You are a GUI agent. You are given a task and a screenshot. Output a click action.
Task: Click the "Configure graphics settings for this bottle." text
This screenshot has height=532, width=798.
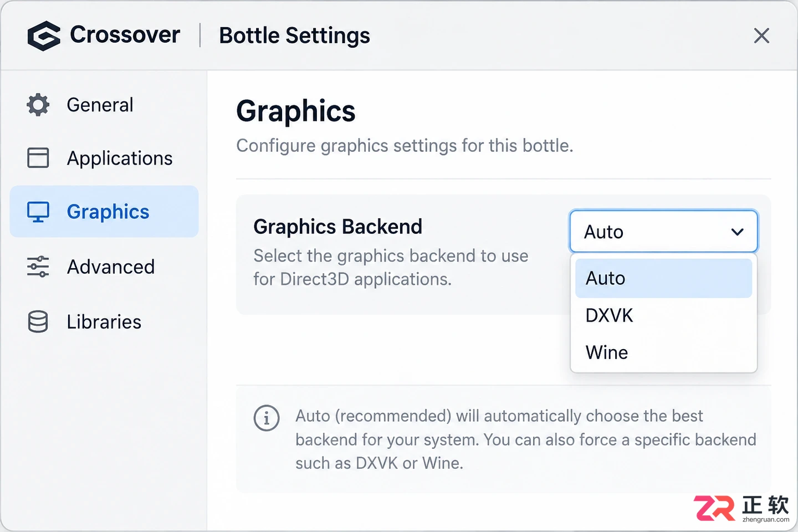point(405,146)
